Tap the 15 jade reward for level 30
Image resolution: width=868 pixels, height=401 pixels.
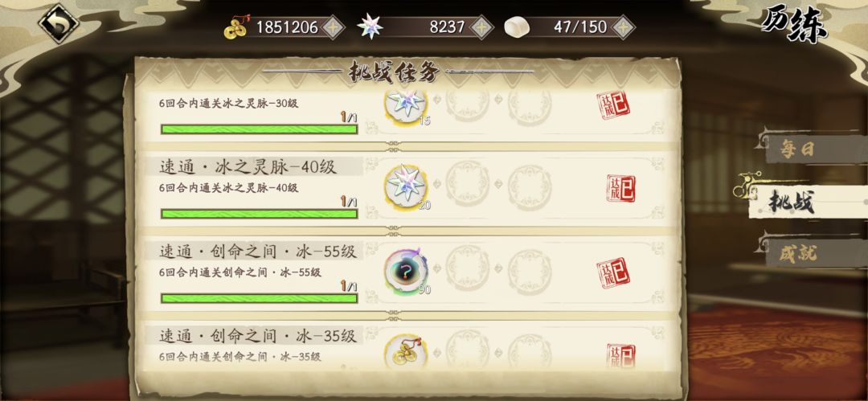tap(407, 104)
